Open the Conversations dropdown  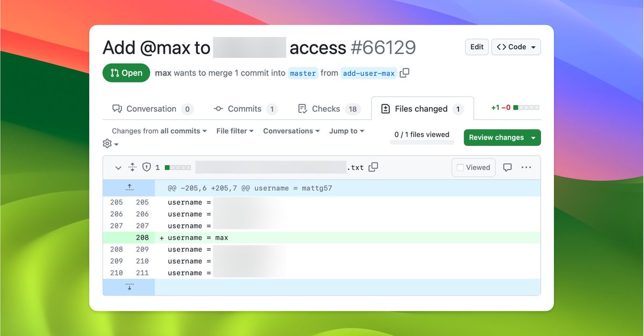pyautogui.click(x=291, y=131)
